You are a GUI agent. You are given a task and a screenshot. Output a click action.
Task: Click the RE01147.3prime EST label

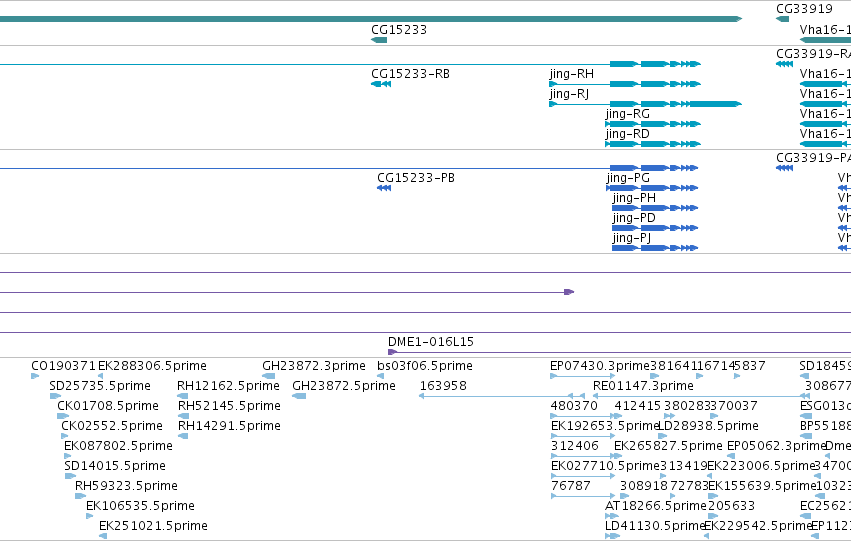643,386
